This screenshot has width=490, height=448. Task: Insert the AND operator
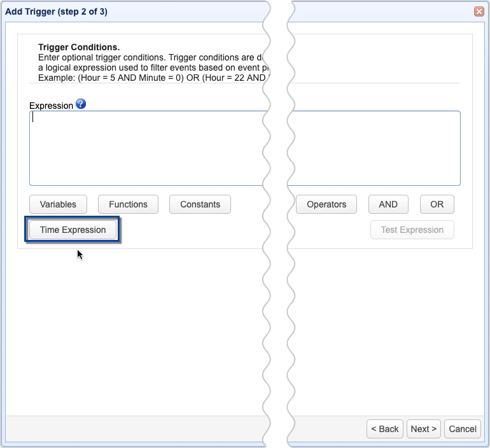click(388, 204)
